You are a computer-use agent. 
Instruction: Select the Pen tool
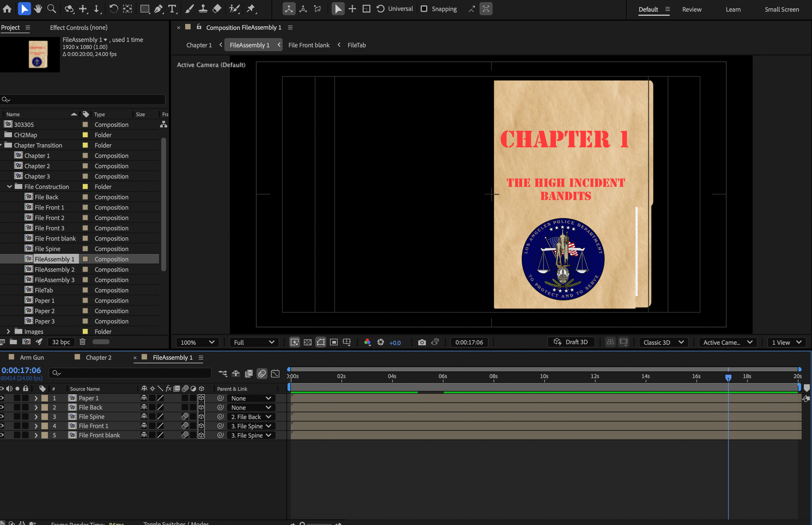click(159, 9)
